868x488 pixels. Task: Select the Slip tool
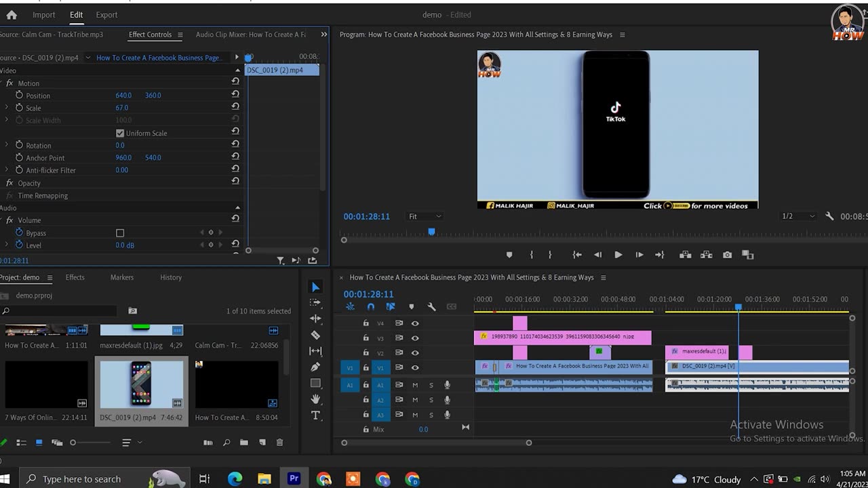coord(315,351)
